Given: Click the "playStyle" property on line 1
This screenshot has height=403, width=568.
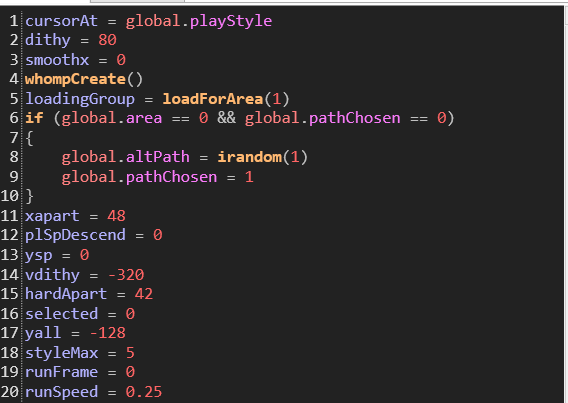Looking at the screenshot, I should click(231, 22).
